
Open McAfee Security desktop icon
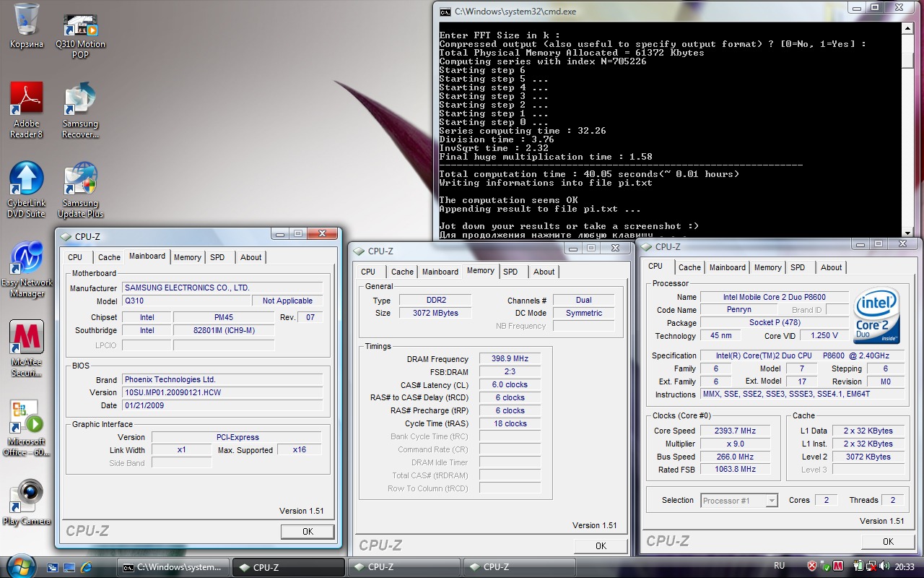27,349
